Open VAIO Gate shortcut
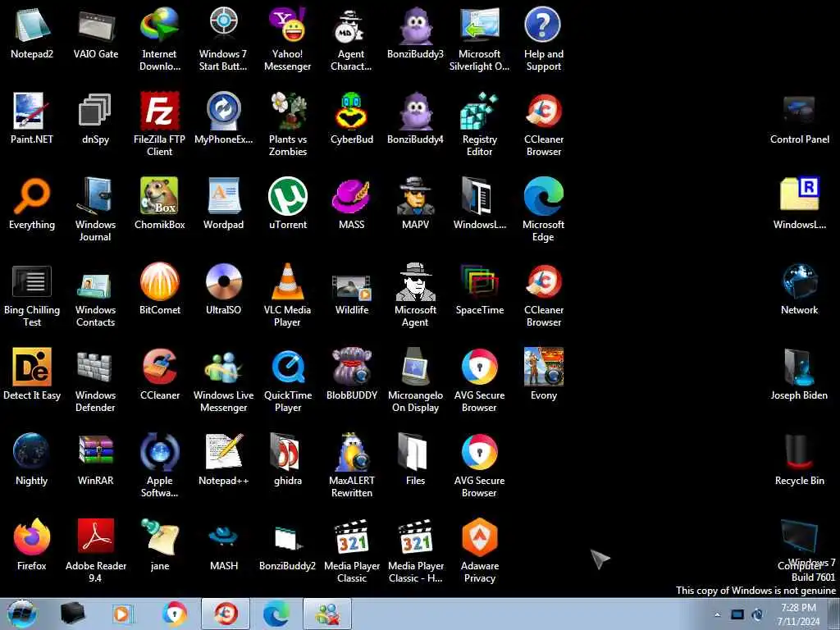Screen dimensions: 840x630 [95, 33]
